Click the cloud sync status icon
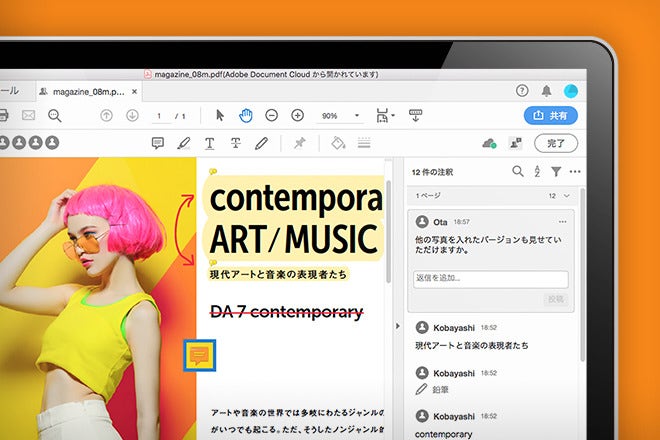 coord(489,144)
